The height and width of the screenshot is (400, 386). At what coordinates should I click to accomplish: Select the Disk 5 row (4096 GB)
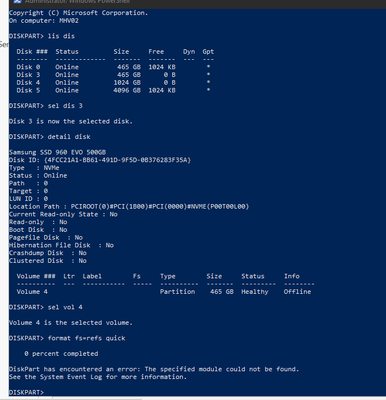point(113,90)
